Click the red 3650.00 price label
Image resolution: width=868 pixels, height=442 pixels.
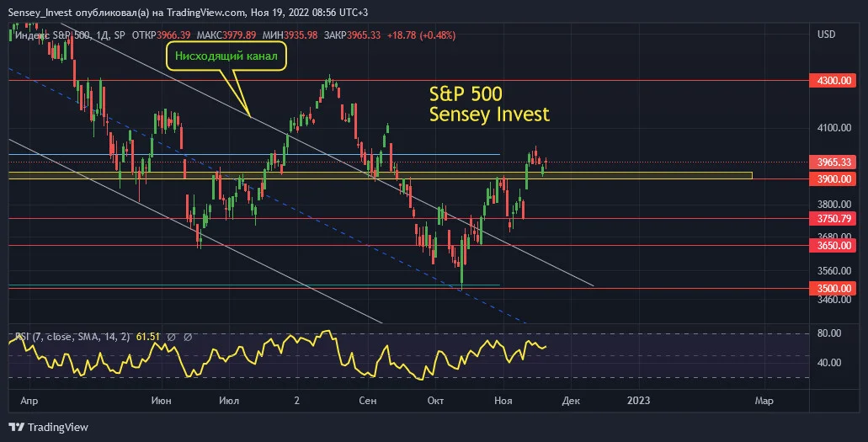coord(833,245)
